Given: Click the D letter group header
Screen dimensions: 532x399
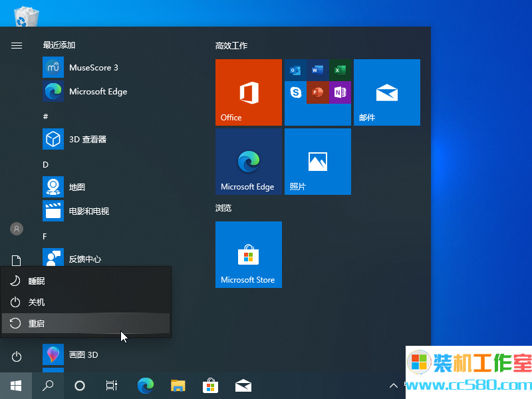Looking at the screenshot, I should [45, 164].
